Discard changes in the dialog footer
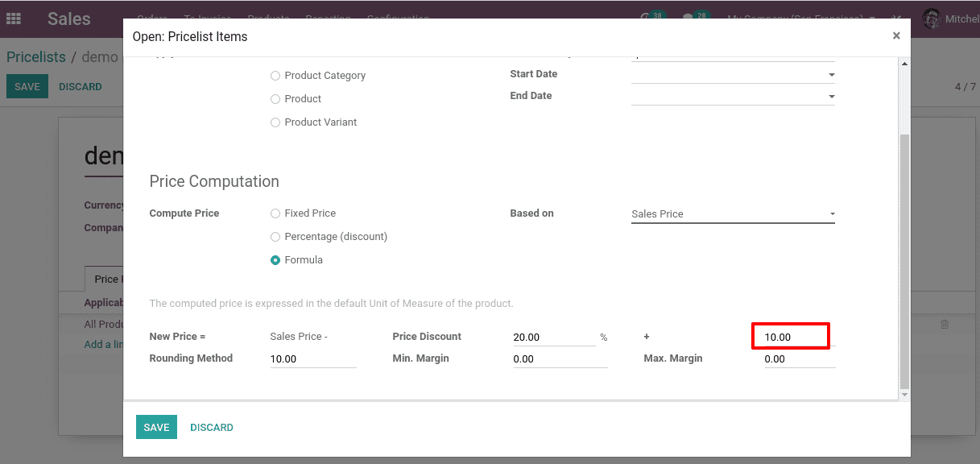The width and height of the screenshot is (980, 464). [x=212, y=427]
